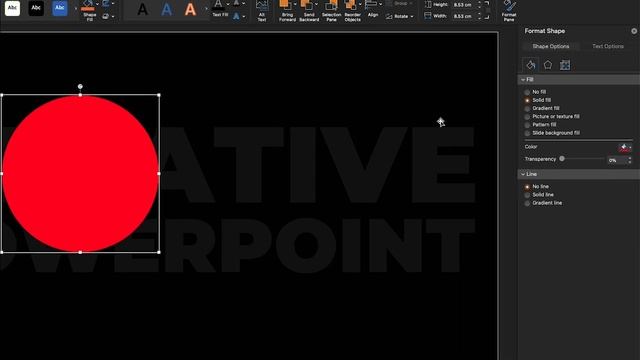
Task: Open the Alt Text tool
Action: pyautogui.click(x=262, y=11)
